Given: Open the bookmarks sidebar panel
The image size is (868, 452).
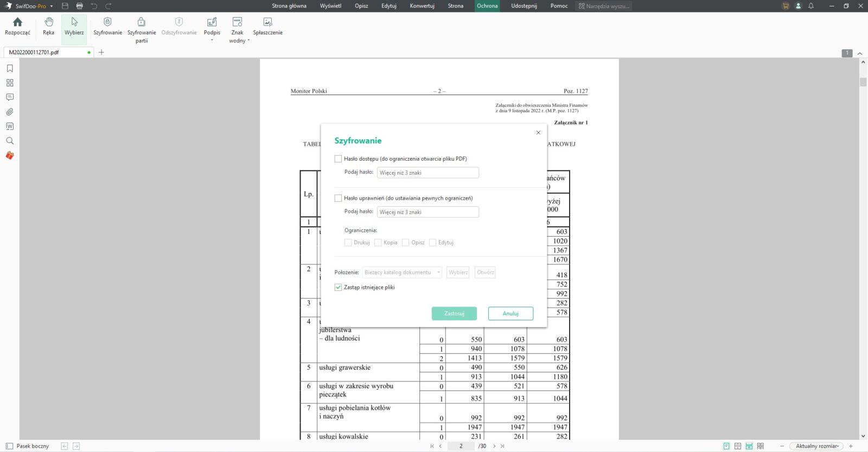Looking at the screenshot, I should (10, 68).
